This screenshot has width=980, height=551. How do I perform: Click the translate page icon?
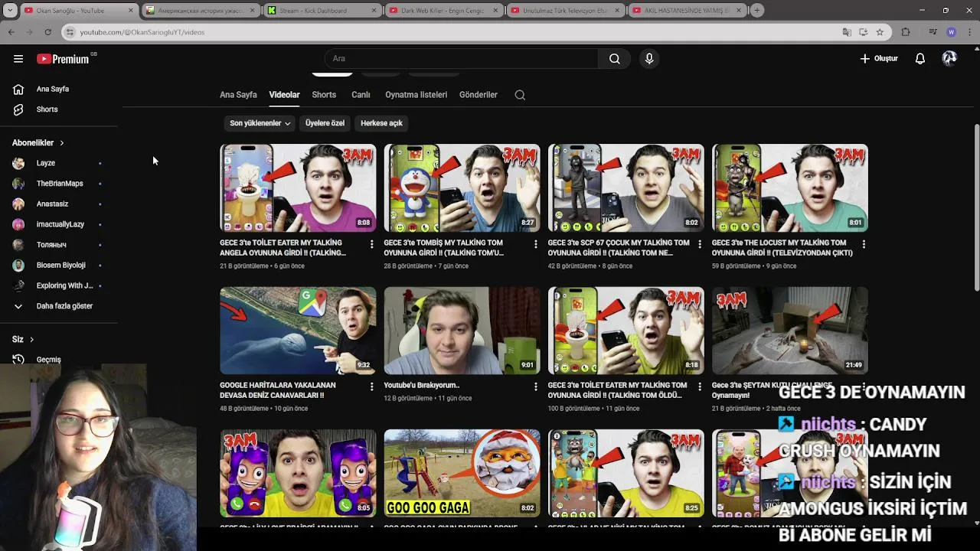[847, 32]
